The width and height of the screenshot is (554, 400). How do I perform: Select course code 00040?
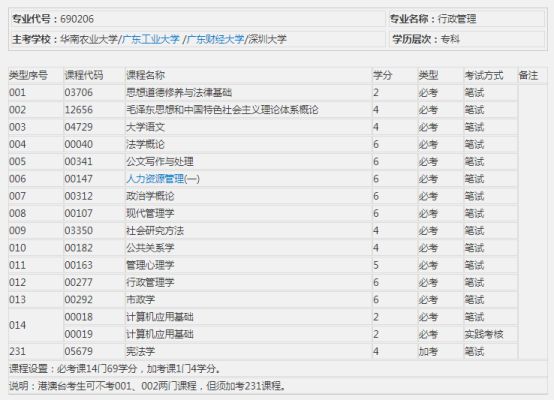pyautogui.click(x=78, y=145)
